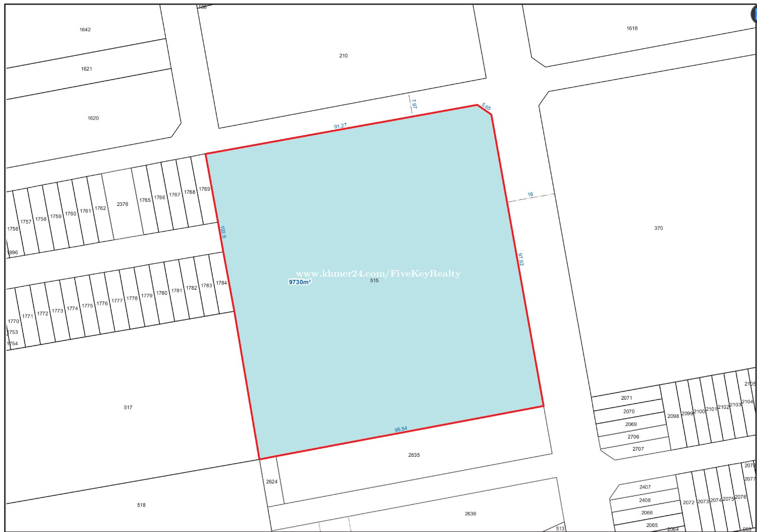Viewport: 757px width, 532px height.
Task: Click the 7.97 road width dimension
Action: pyautogui.click(x=414, y=103)
